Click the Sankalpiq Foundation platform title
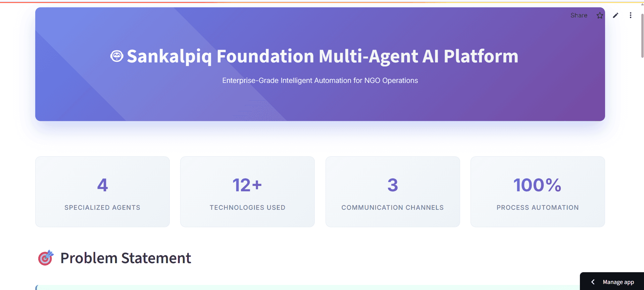Viewport: 644px width, 290px height. 323,56
